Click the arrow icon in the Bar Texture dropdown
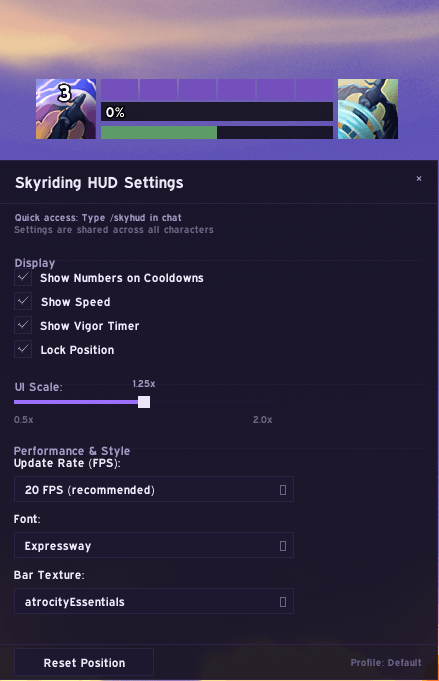 coord(283,602)
